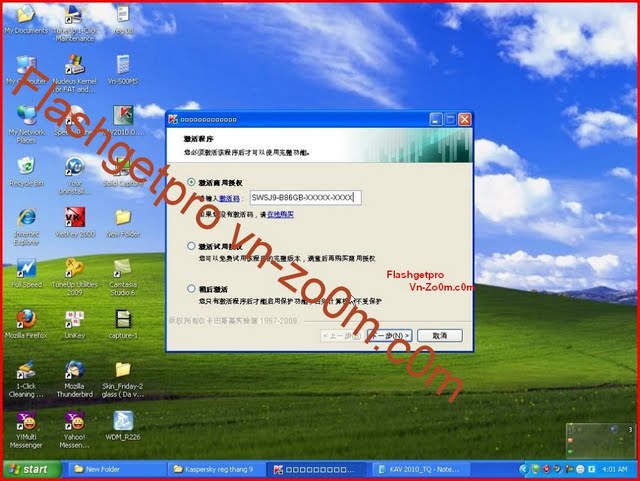Select the reg08 file icon on desktop
Image resolution: width=640 pixels, height=481 pixels.
click(x=123, y=18)
